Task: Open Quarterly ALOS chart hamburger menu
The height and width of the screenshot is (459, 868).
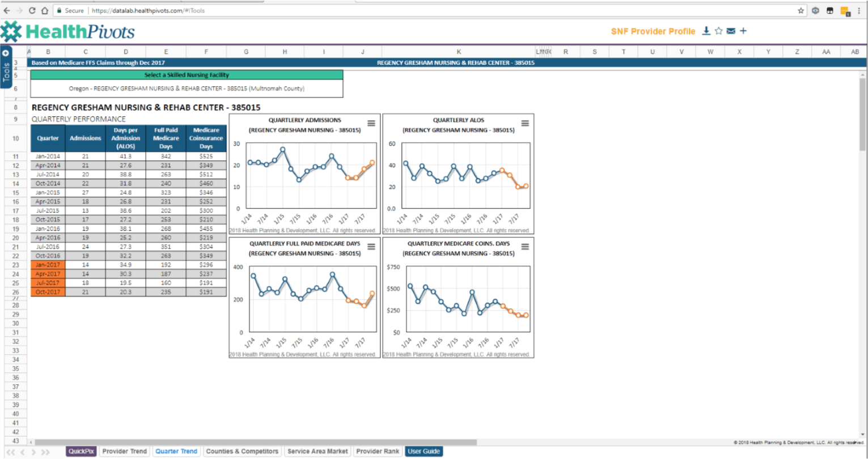Action: pos(525,123)
